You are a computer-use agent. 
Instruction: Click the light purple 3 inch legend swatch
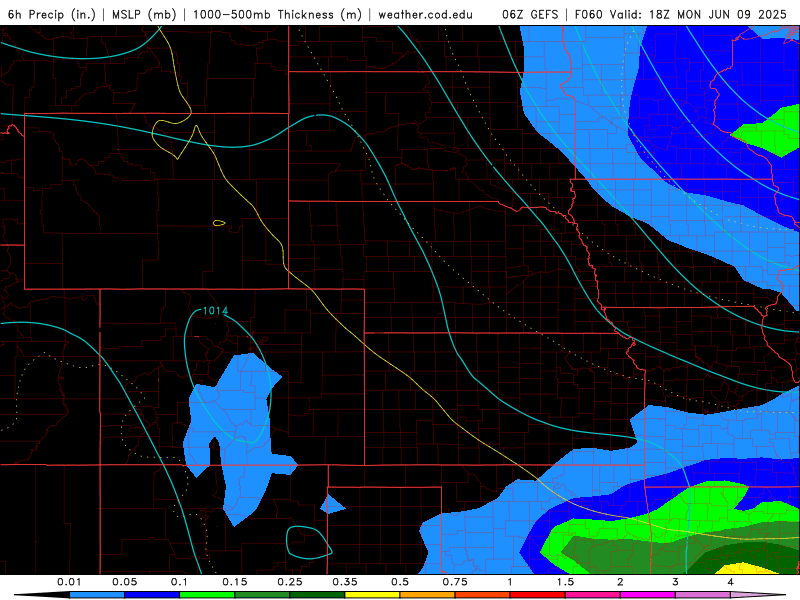pyautogui.click(x=703, y=595)
